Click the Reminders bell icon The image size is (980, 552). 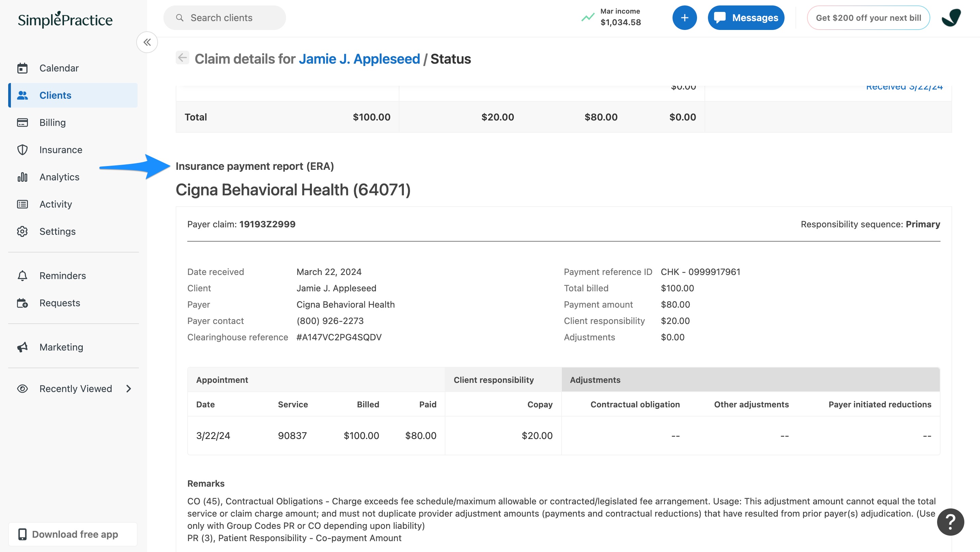[x=22, y=276]
